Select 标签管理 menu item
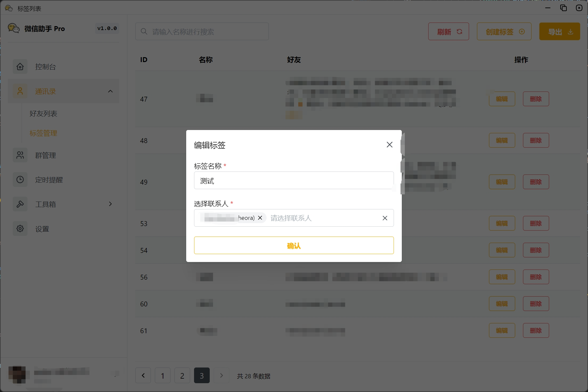 pos(43,133)
